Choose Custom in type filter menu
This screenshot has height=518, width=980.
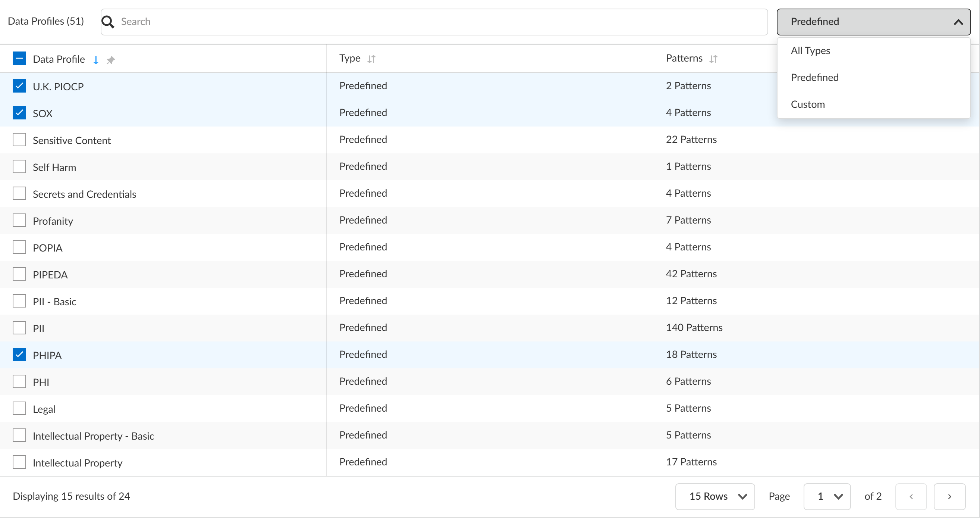(x=808, y=104)
